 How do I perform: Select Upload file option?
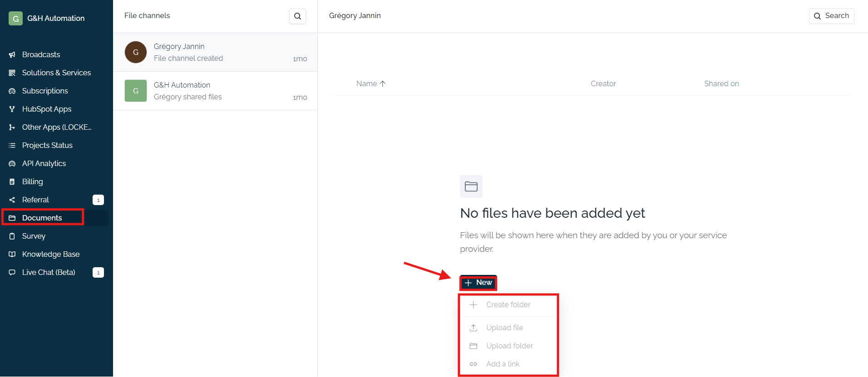(x=504, y=328)
